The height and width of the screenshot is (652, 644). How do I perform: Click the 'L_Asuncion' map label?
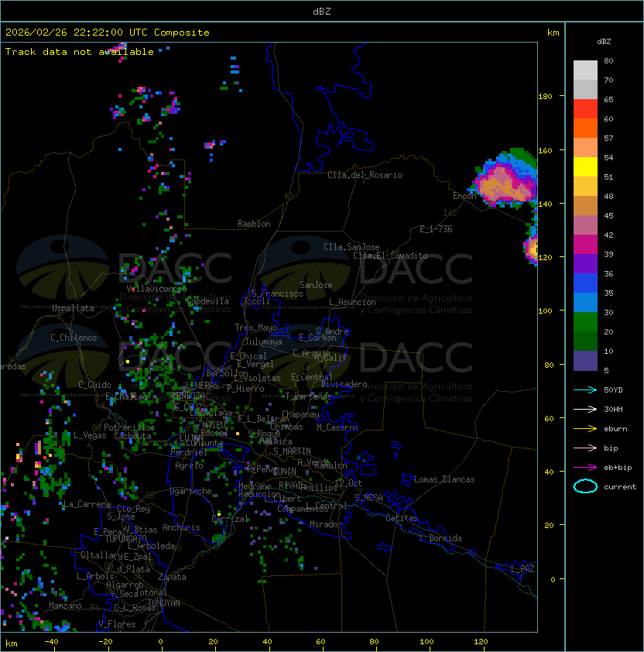click(x=352, y=302)
